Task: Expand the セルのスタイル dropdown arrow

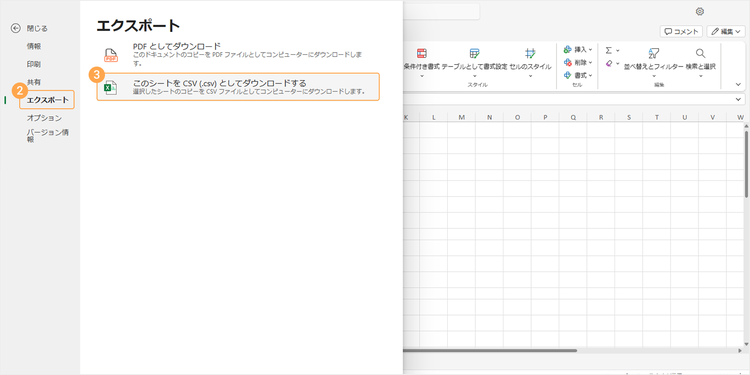Action: coord(530,77)
